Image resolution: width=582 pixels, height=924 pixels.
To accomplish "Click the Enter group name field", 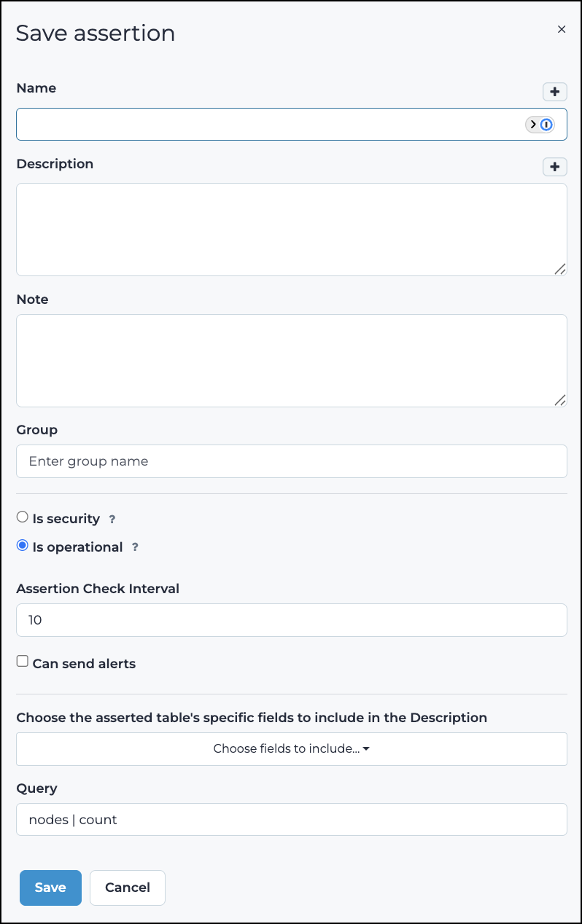I will pos(291,461).
